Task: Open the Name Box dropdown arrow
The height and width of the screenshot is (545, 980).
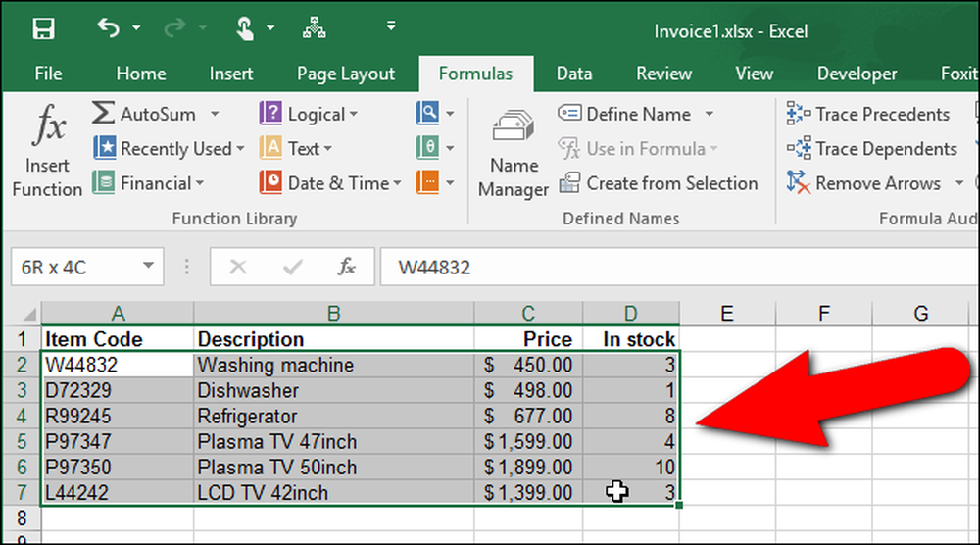Action: point(148,266)
